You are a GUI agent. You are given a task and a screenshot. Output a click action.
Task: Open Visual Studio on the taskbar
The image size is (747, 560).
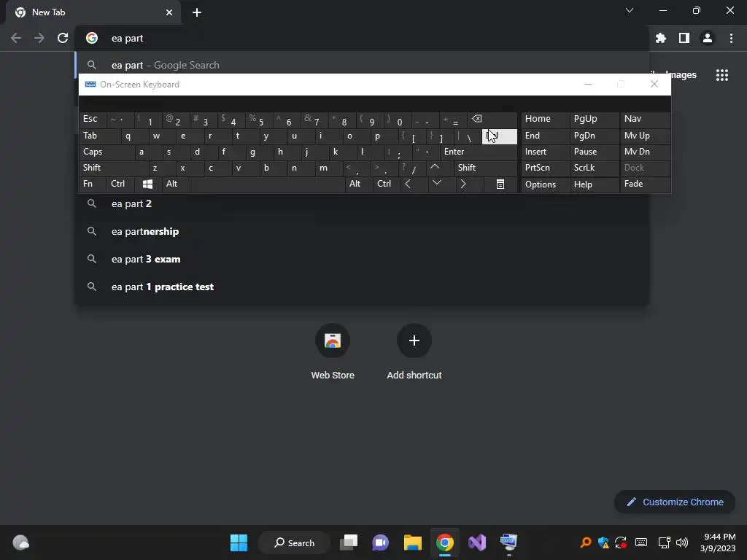tap(477, 542)
